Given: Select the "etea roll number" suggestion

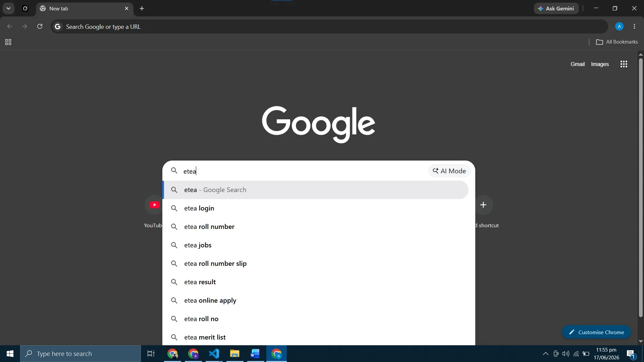Looking at the screenshot, I should click(x=316, y=227).
